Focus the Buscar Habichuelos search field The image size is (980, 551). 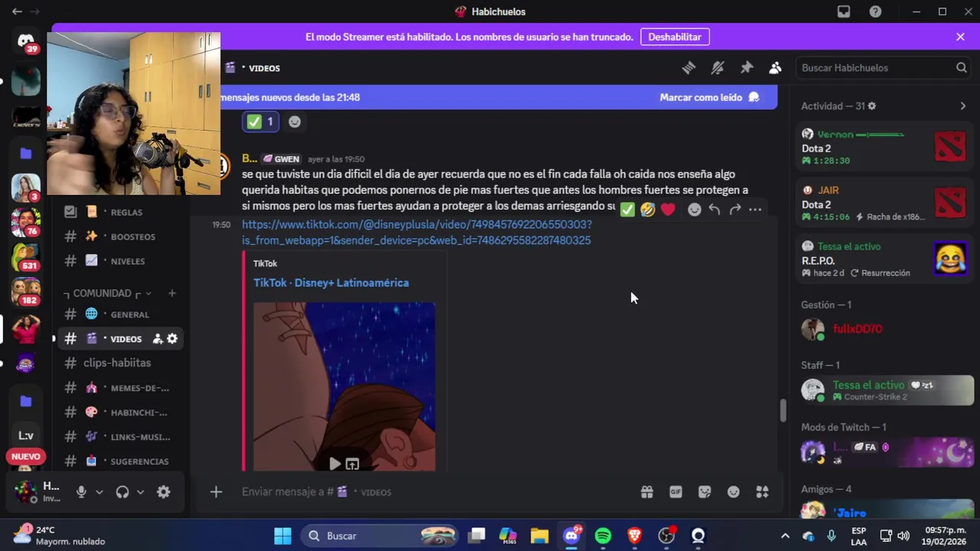pos(884,68)
